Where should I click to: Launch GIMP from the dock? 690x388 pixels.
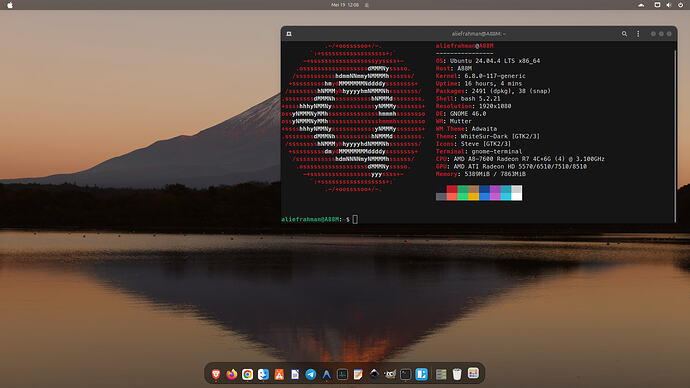point(390,374)
